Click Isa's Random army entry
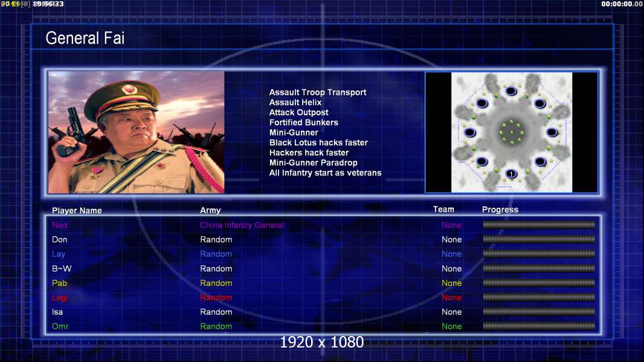 point(216,312)
